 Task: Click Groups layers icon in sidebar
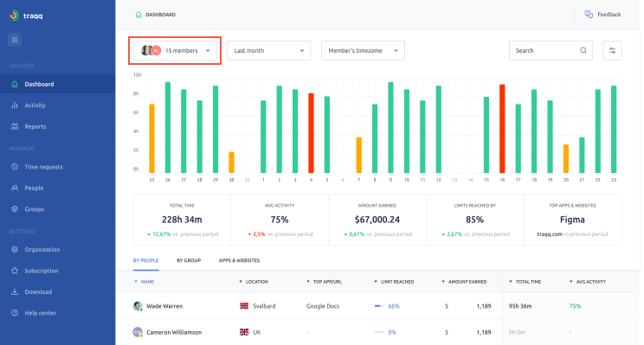[x=15, y=208]
